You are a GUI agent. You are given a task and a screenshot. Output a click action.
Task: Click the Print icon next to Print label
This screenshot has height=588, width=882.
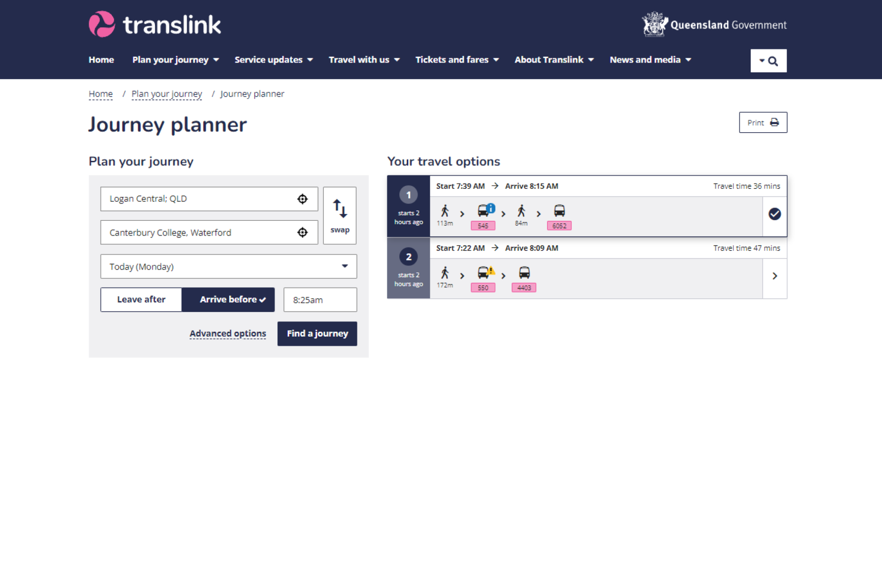coord(775,122)
